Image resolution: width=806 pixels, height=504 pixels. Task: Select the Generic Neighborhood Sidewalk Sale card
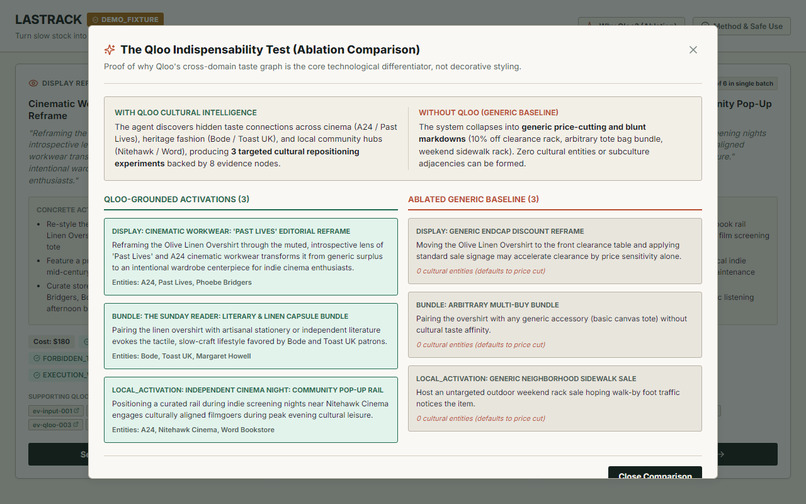point(555,398)
